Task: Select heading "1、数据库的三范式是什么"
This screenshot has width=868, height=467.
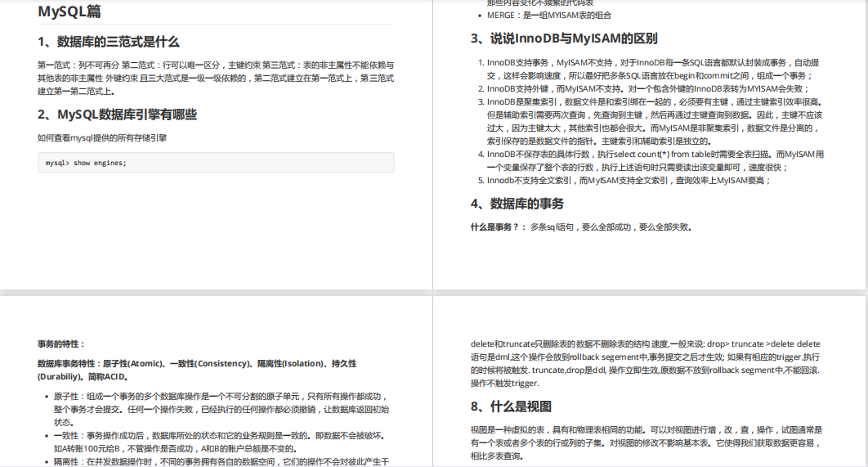Action: pos(109,42)
